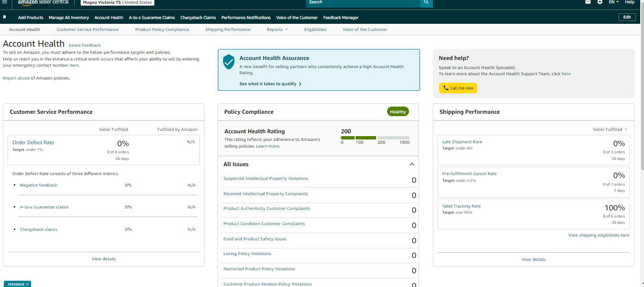Open A-to-z Guarantee Claims bookmark
Viewport: 644px width, 287px height.
tap(152, 18)
